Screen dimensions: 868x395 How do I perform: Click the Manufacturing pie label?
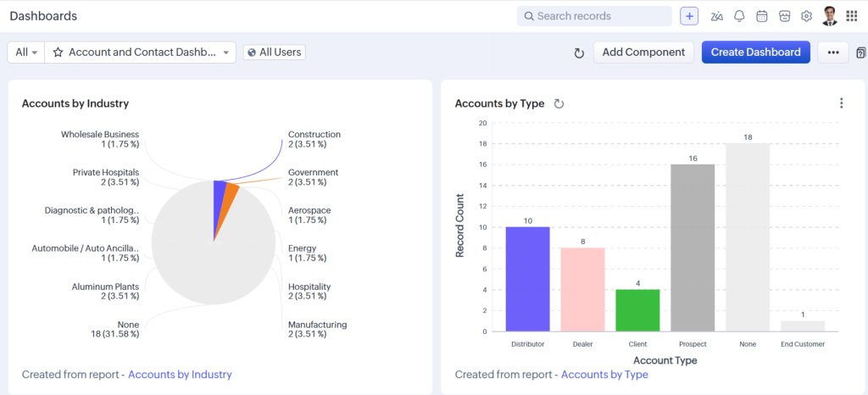(x=318, y=329)
